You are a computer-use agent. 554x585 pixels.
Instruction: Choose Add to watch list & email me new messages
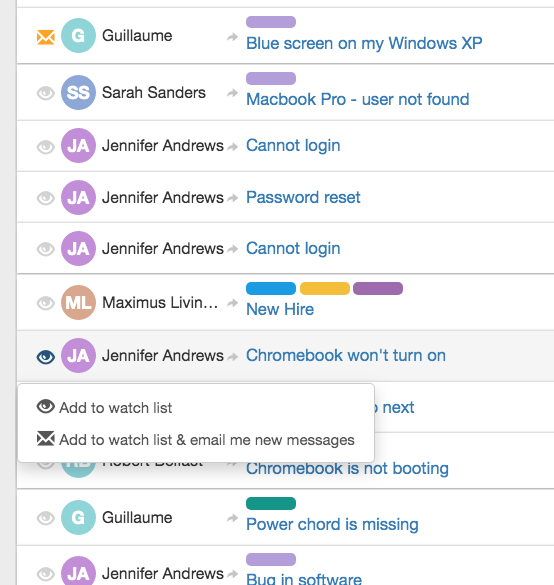coord(195,440)
